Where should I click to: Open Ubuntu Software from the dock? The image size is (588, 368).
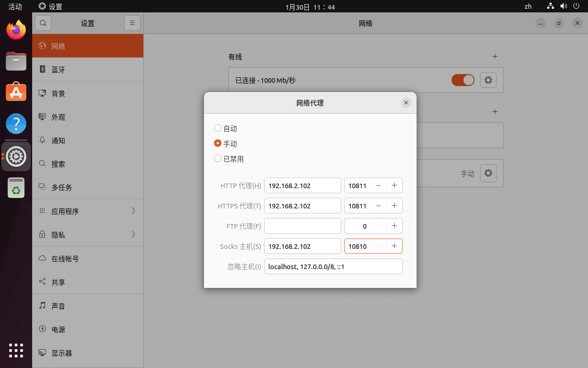click(x=16, y=92)
